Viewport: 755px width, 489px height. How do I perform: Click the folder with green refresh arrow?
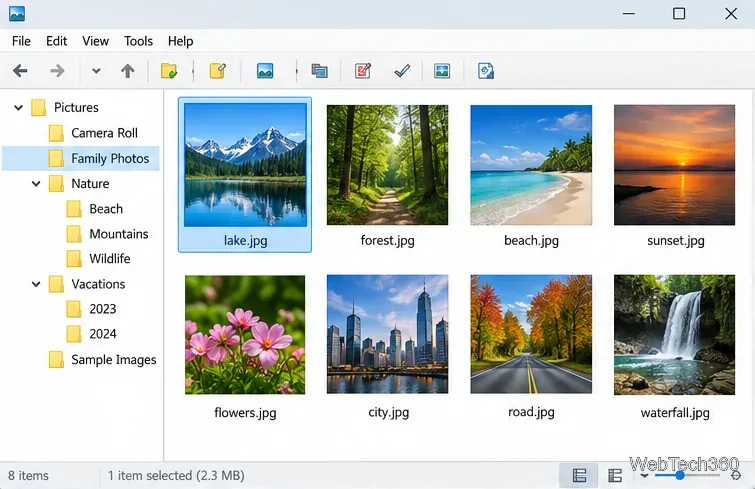tap(169, 71)
